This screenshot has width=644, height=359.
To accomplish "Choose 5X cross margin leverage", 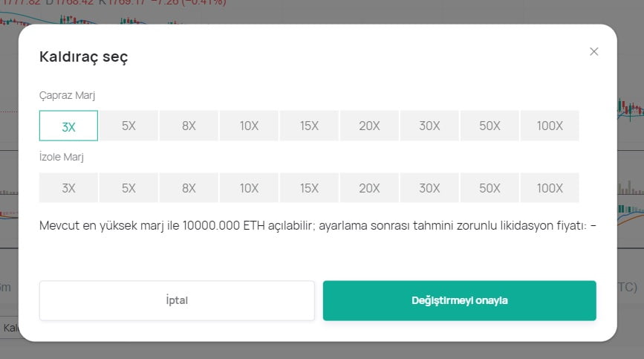I will 129,126.
